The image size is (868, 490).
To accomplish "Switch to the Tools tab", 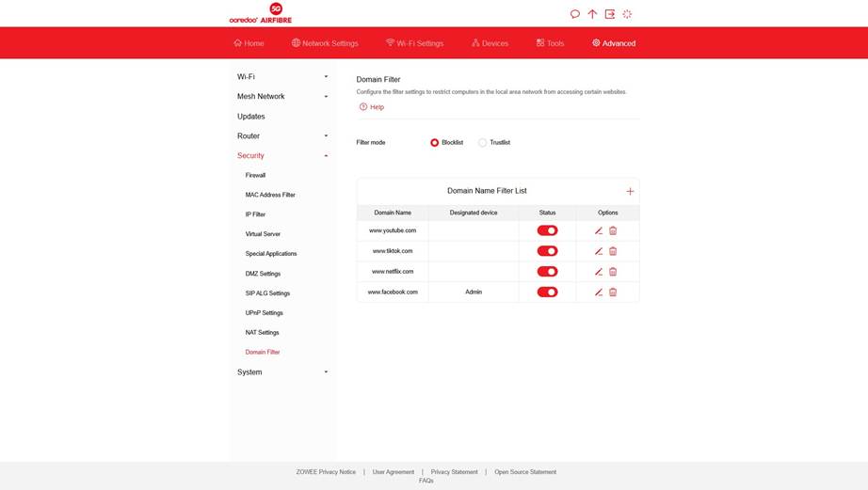I will coord(550,43).
